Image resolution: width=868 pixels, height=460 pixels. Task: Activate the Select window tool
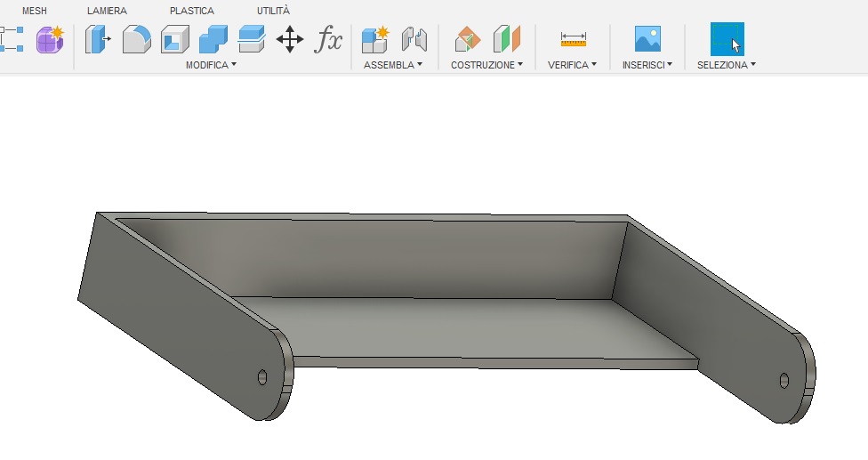727,39
